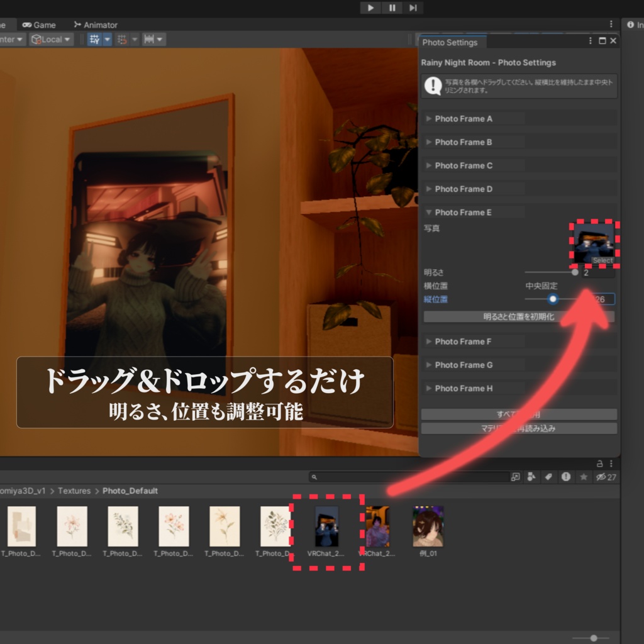Toggle hidden packages visibility showing 27
This screenshot has width=644, height=644.
point(606,477)
